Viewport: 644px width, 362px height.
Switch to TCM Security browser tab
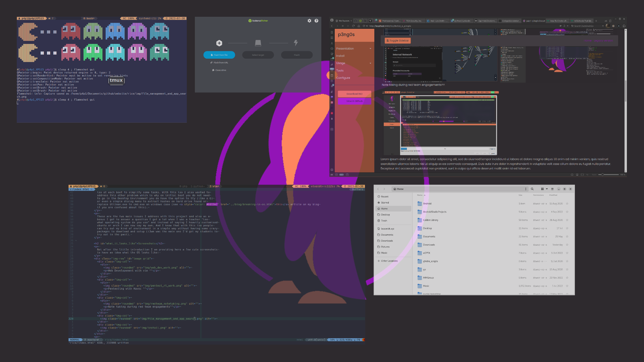[414, 21]
